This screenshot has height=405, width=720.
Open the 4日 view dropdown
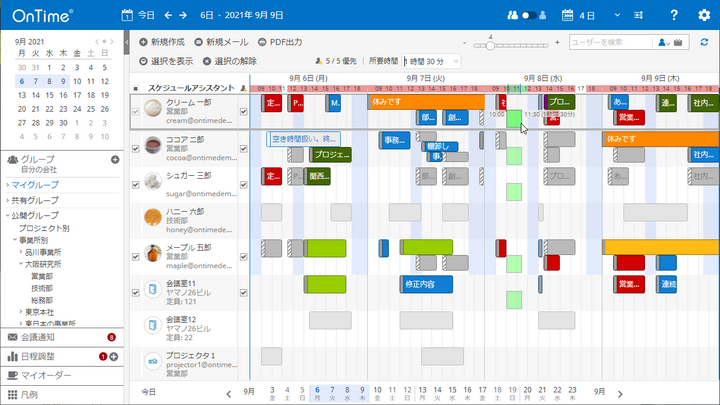click(x=617, y=15)
